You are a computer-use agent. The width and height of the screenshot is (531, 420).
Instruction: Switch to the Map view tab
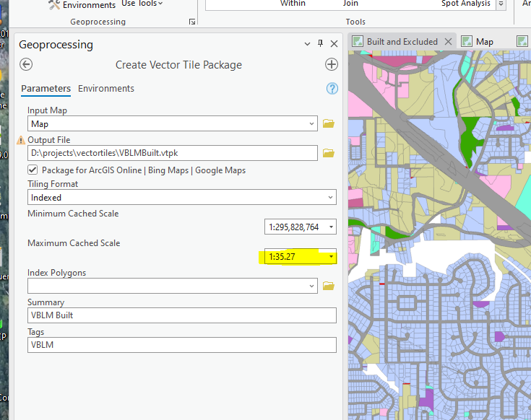point(484,42)
